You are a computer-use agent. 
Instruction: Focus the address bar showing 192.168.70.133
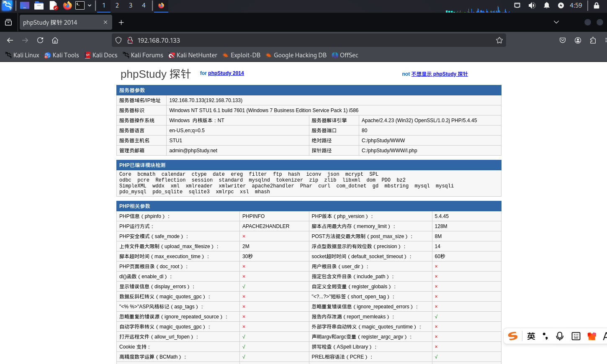coord(309,40)
